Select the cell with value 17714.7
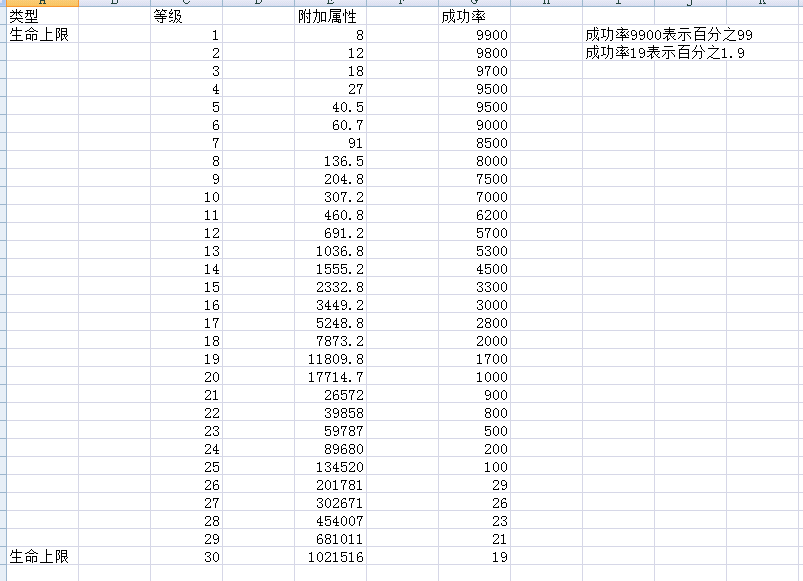803x581 pixels. tap(335, 377)
